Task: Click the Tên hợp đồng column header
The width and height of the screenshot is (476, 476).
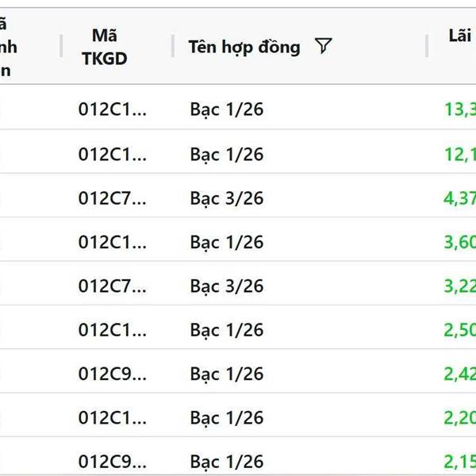Action: [x=244, y=47]
